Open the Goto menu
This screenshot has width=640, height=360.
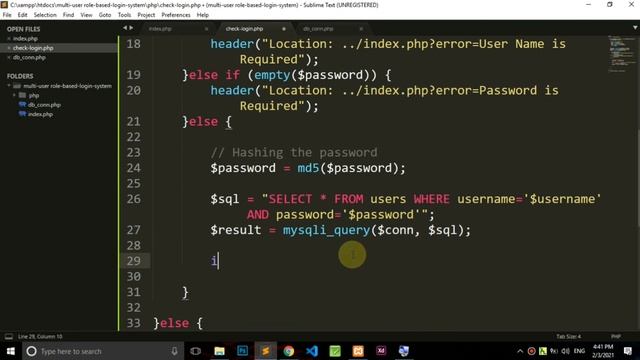105,15
